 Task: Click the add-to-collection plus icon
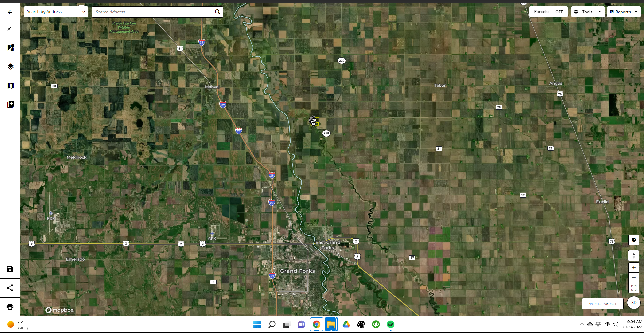[11, 104]
